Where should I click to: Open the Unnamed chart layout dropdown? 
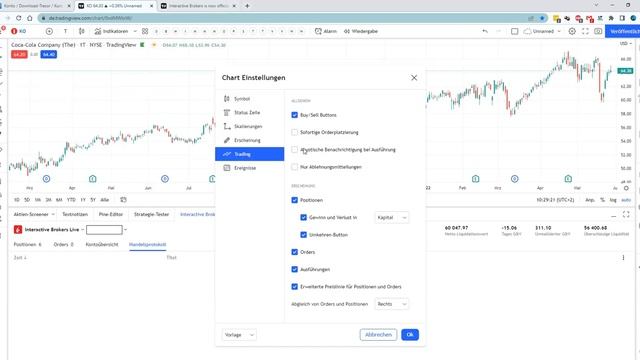tap(542, 31)
